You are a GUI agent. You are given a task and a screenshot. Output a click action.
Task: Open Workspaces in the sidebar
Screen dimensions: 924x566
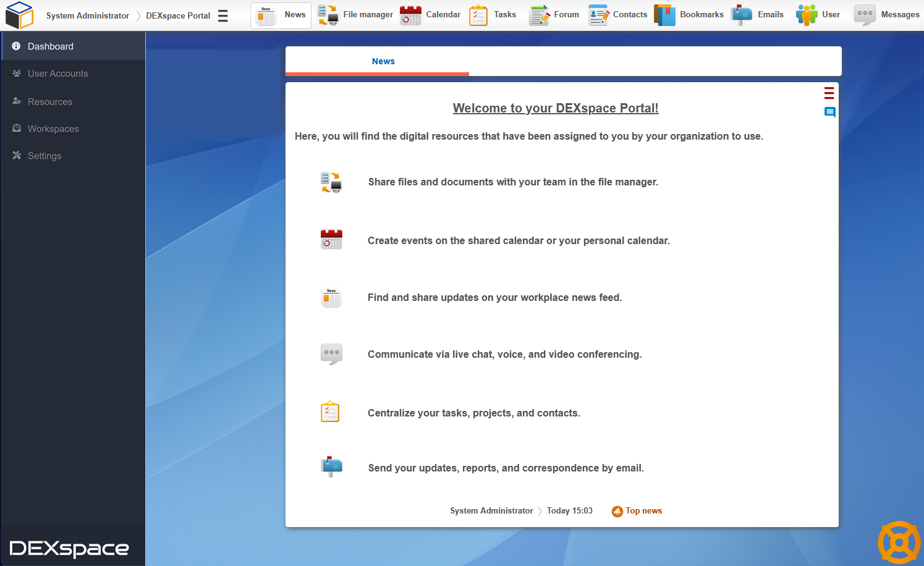[73, 129]
